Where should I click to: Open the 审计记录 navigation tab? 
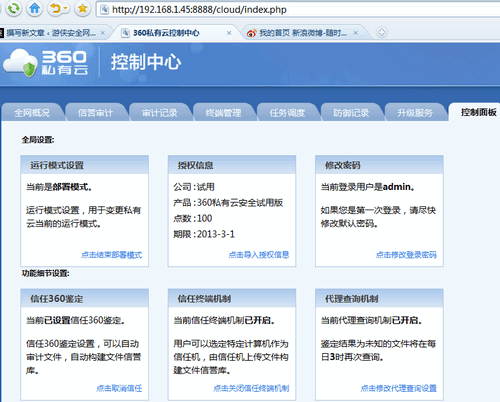coord(160,113)
